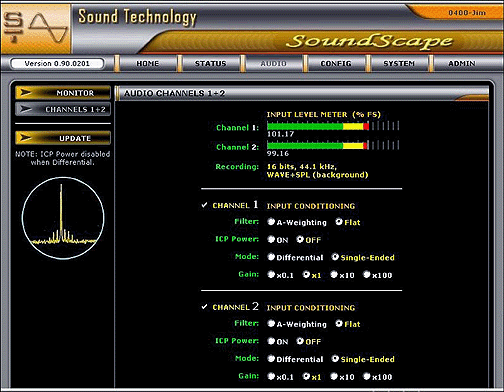
Task: Set Channel 2 gain to x10
Action: tap(334, 376)
